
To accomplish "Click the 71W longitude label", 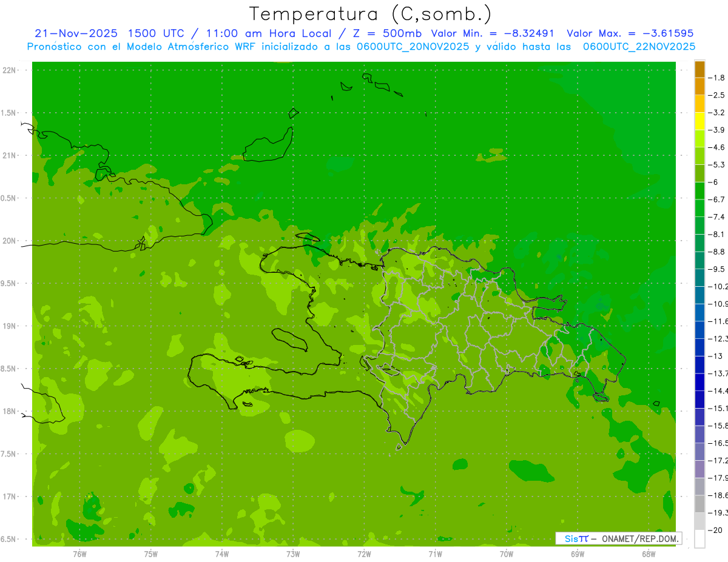I will [x=435, y=554].
